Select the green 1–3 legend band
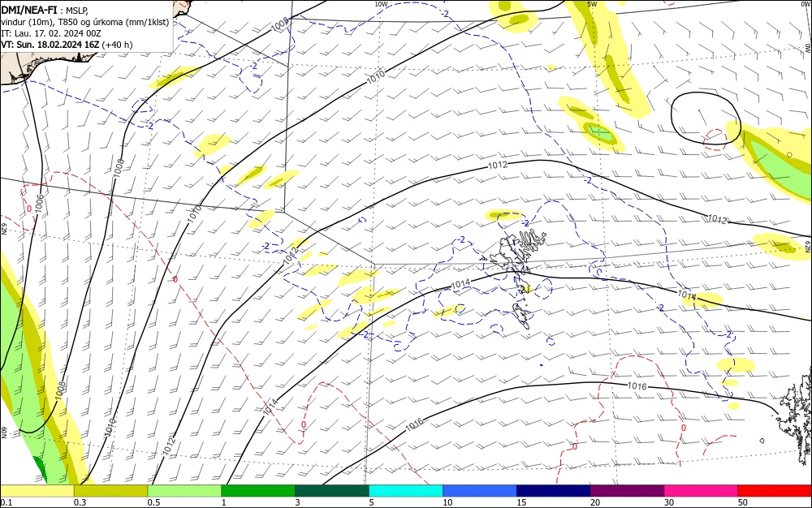812x508 pixels. 258,491
